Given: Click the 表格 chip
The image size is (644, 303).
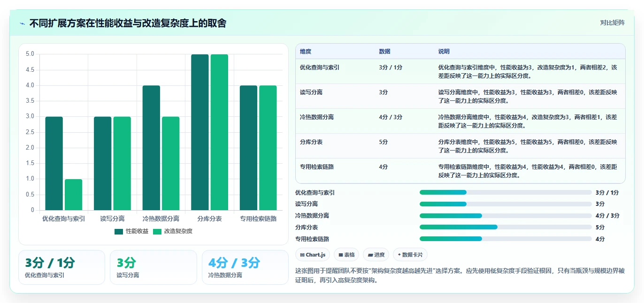Looking at the screenshot, I should point(346,255).
